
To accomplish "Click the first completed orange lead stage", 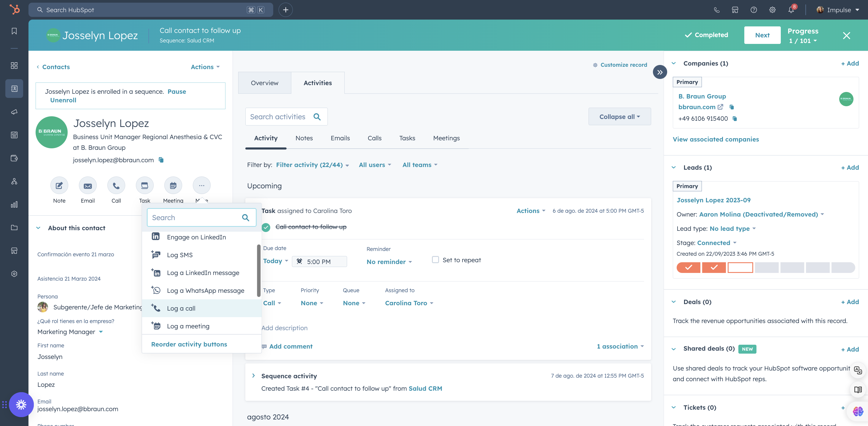I will (689, 268).
